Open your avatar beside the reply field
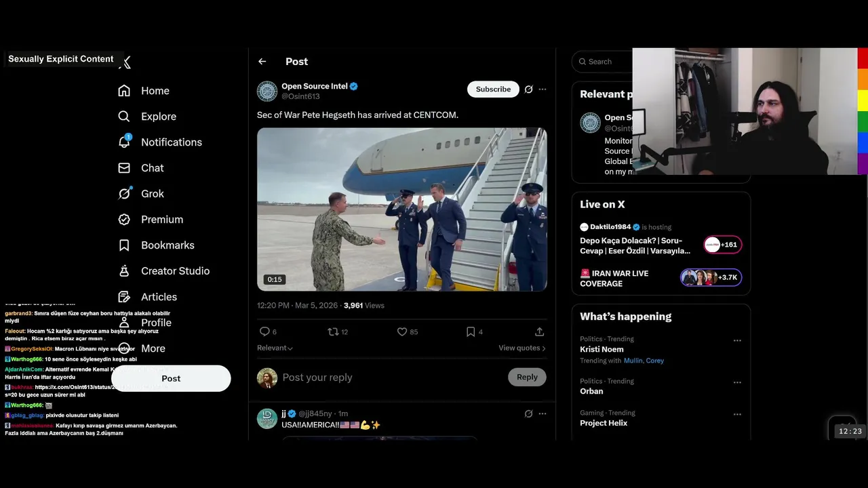The width and height of the screenshot is (868, 488). point(267,378)
